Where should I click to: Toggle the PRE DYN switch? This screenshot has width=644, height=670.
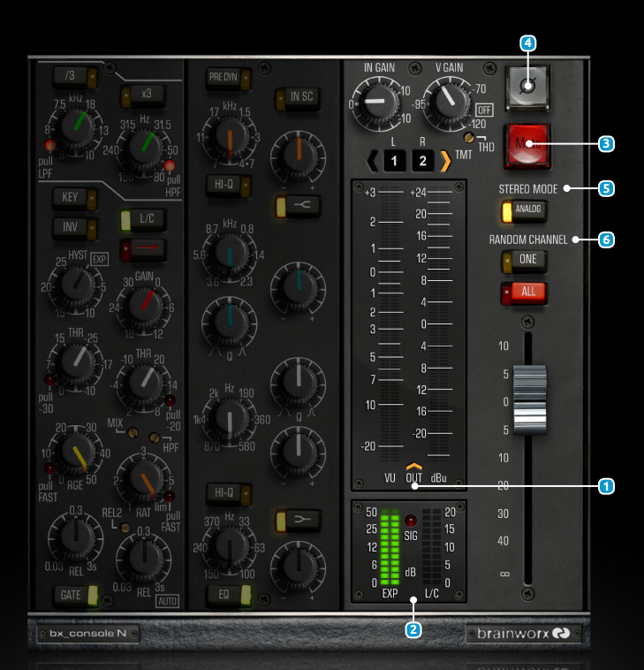click(x=228, y=78)
